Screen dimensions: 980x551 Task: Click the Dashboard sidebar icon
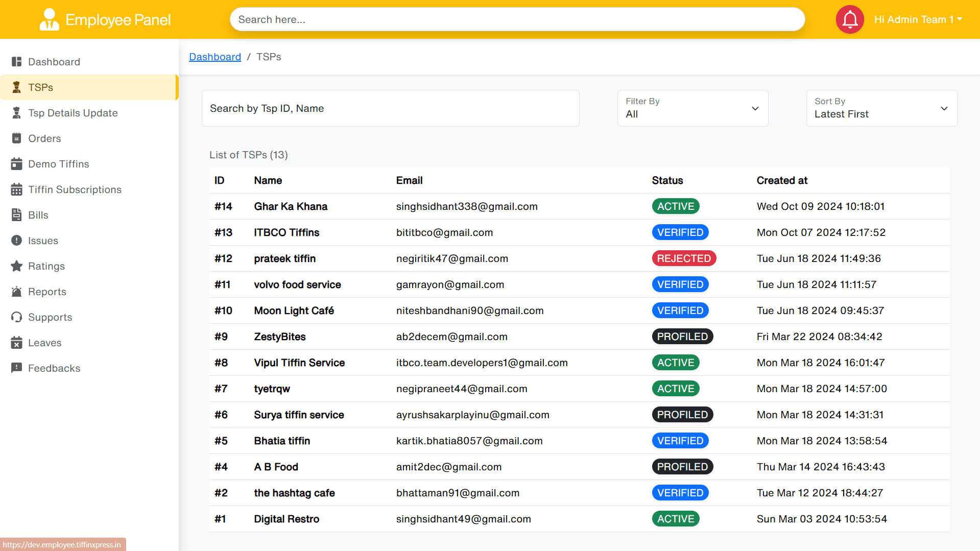pos(16,62)
